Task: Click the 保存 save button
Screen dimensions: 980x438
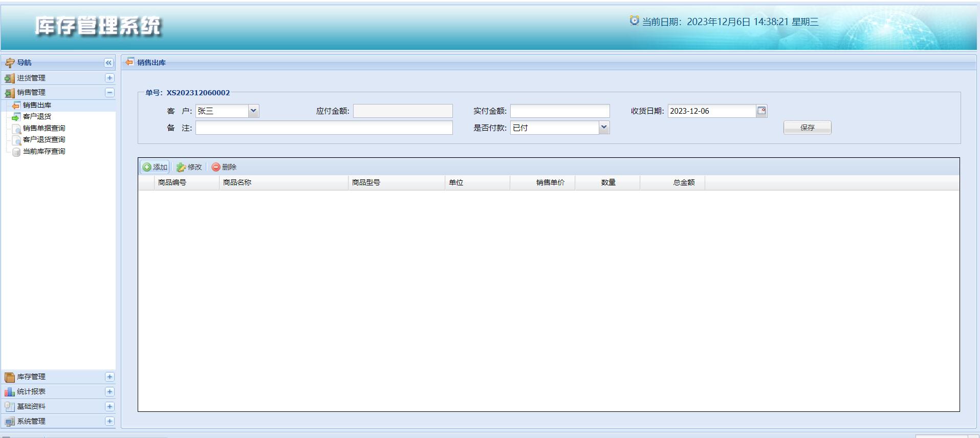Action: (807, 128)
